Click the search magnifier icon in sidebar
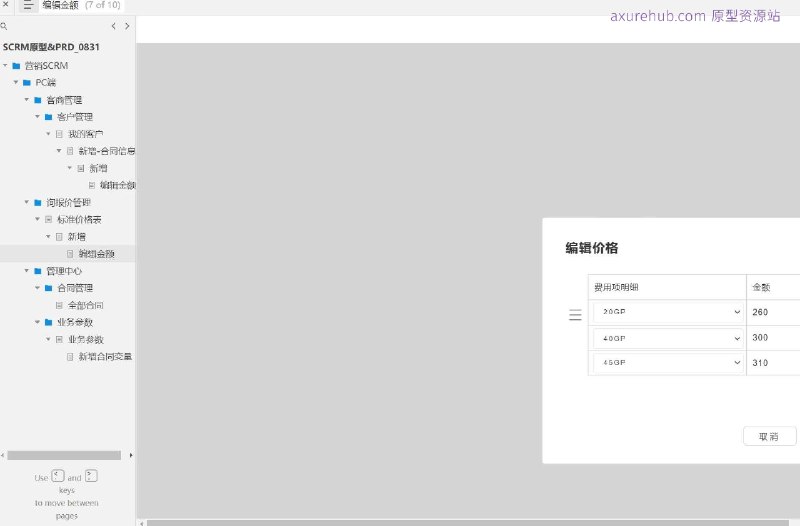Viewport: 800px width, 526px height. coord(4,26)
